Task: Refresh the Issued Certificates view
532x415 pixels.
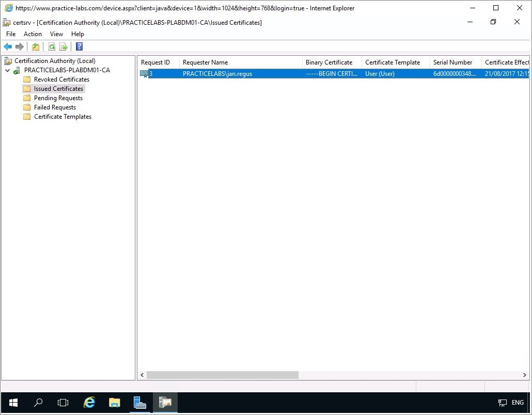Action: (52, 47)
